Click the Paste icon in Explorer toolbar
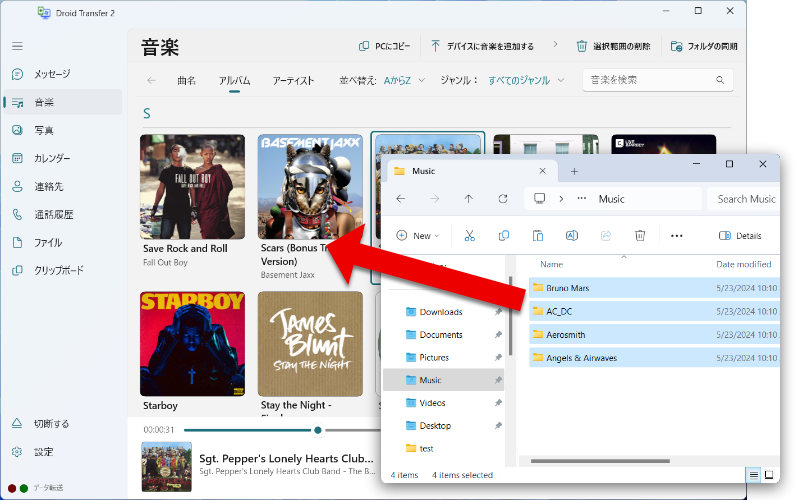800x500 pixels. click(x=538, y=236)
